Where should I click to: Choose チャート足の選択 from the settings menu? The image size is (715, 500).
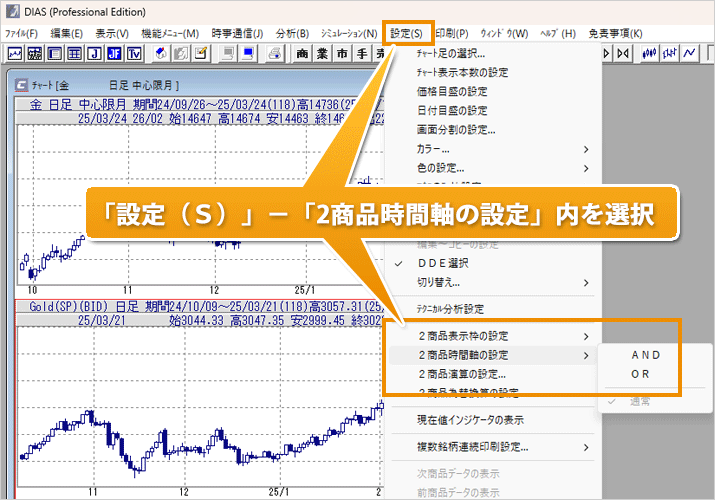point(458,53)
